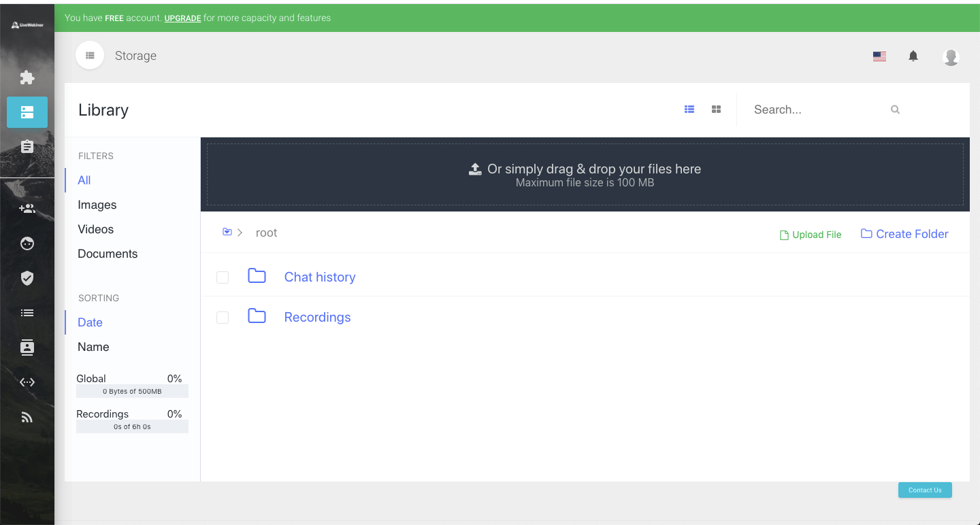The width and height of the screenshot is (980, 525).
Task: Check the Chat history folder checkbox
Action: click(223, 277)
